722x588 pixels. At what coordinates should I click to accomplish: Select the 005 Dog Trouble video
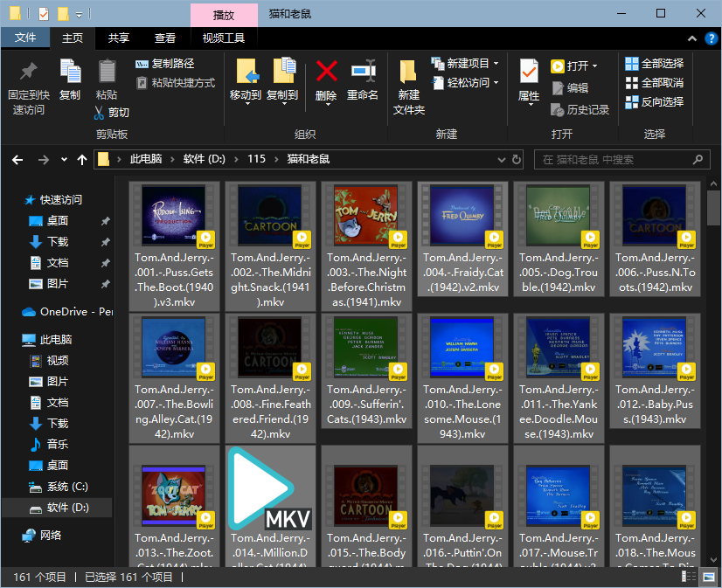(559, 239)
